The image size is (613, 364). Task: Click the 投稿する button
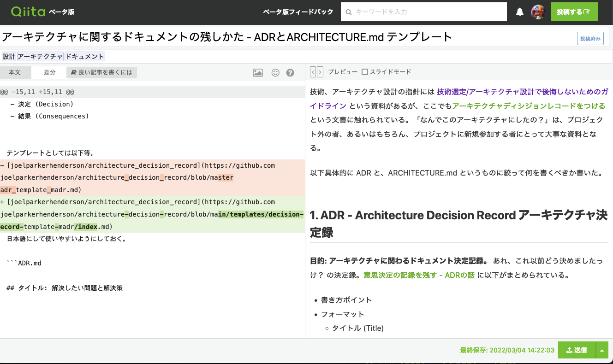[x=574, y=12]
